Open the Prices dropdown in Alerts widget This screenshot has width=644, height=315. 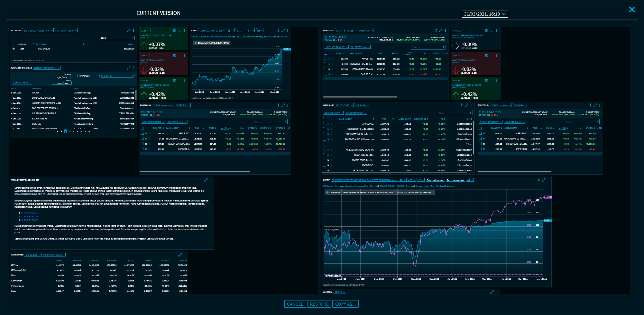(339, 292)
